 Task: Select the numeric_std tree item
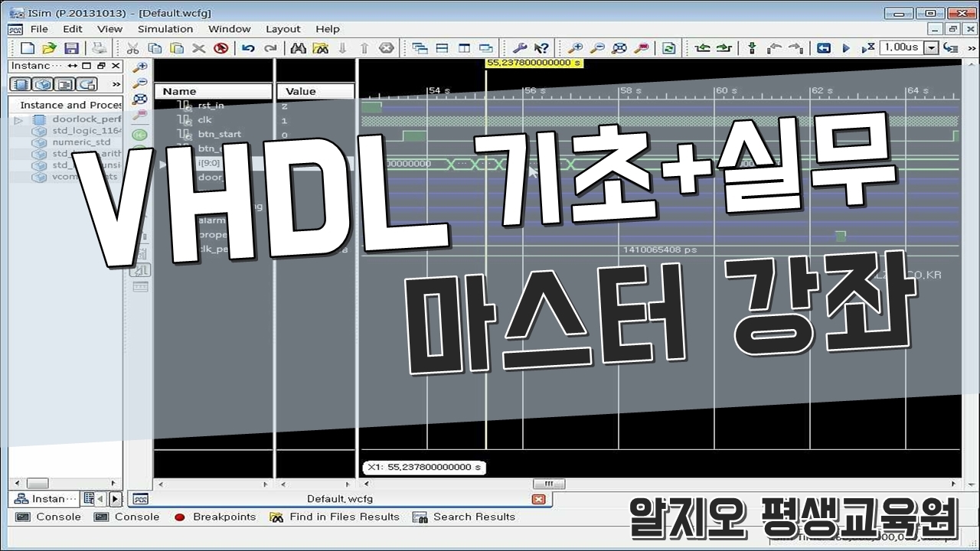coord(81,142)
